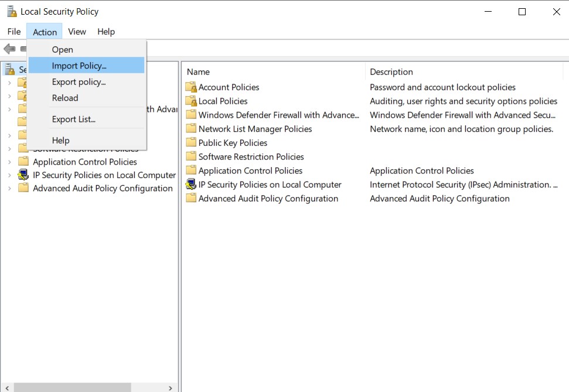Open the Help menu in menu bar
Viewport: 569px width, 392px height.
coord(106,32)
